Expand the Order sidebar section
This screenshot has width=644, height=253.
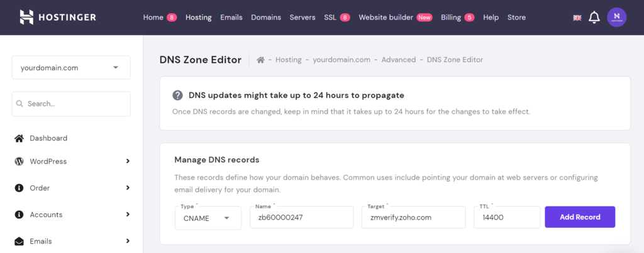(128, 188)
